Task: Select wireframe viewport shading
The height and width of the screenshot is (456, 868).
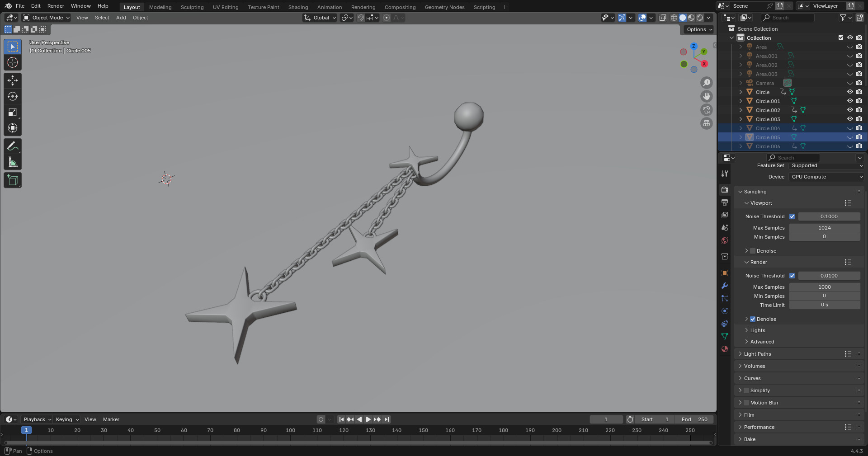Action: 674,18
